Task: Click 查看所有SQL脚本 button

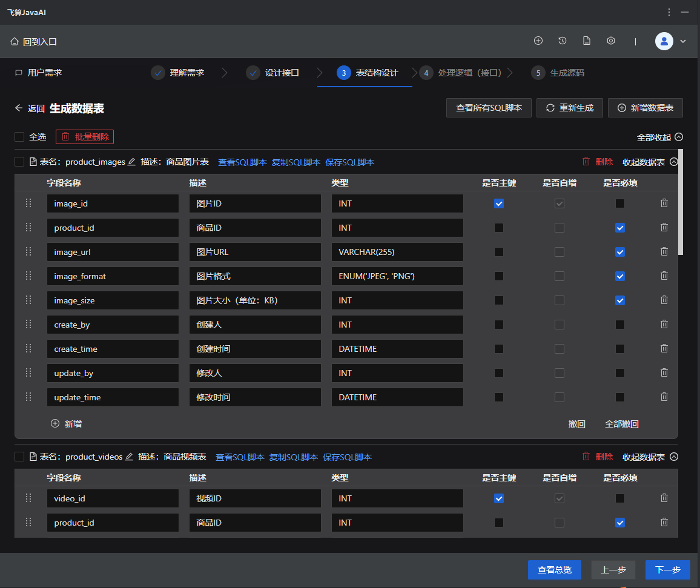Action: tap(489, 108)
